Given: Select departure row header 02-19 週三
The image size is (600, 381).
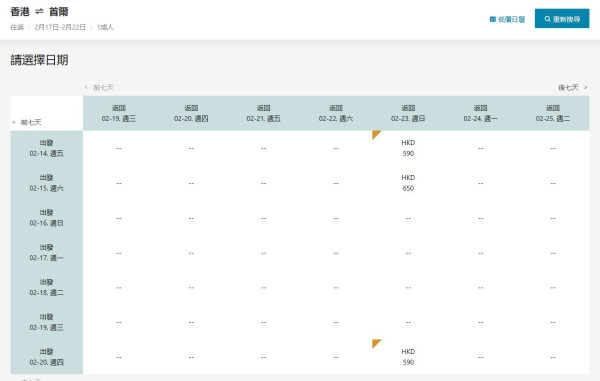Looking at the screenshot, I should (x=47, y=322).
